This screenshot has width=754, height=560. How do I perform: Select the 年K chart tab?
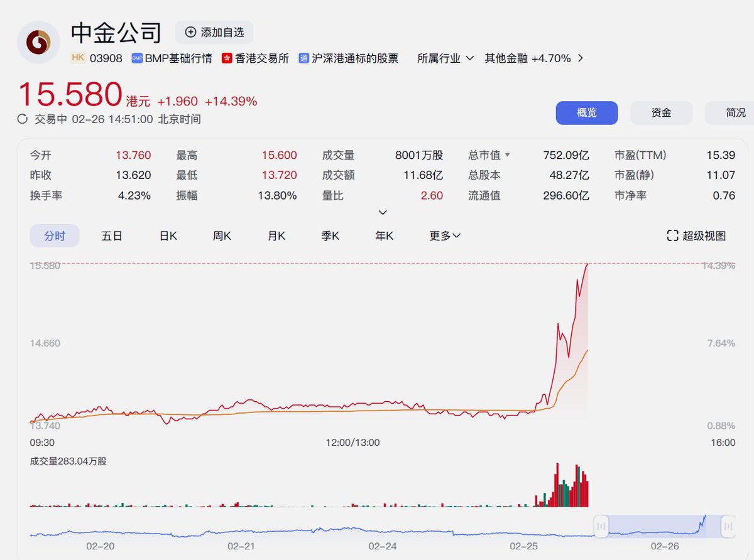(x=384, y=235)
